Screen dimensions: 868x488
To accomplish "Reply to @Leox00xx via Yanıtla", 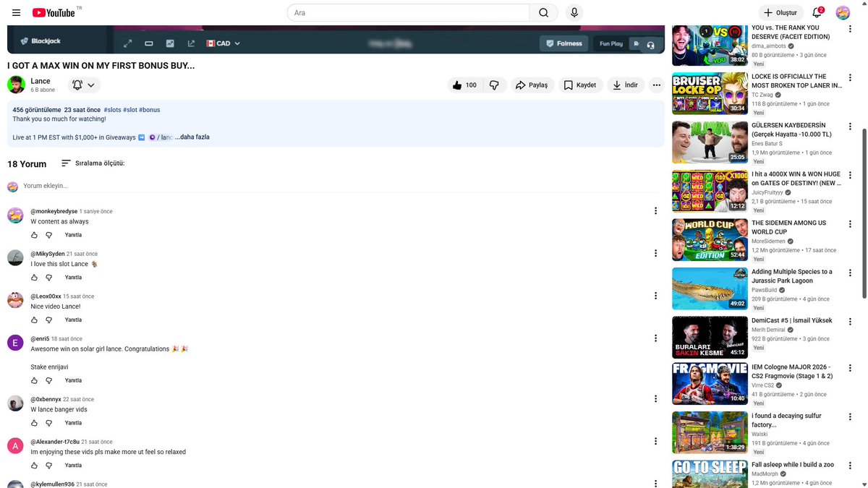I will (x=73, y=320).
